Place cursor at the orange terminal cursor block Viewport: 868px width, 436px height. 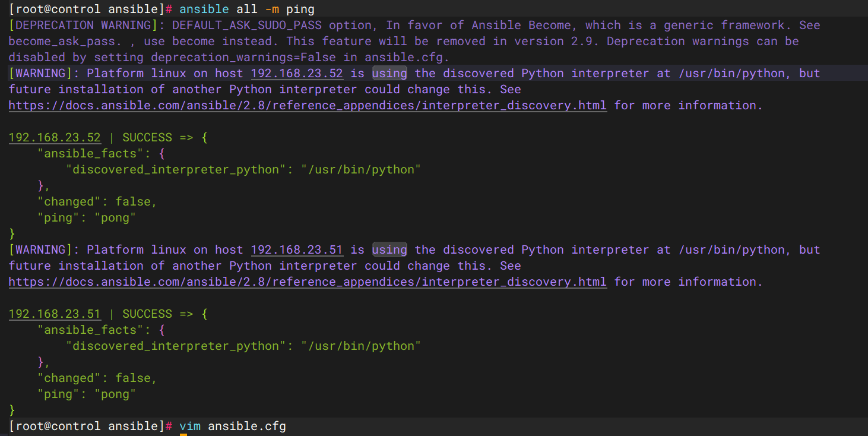pos(183,434)
